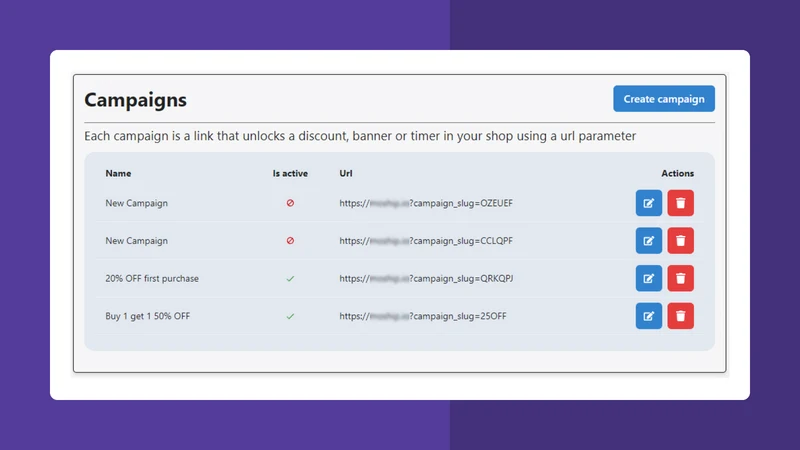Delete the 20% OFF first purchase campaign

point(681,279)
